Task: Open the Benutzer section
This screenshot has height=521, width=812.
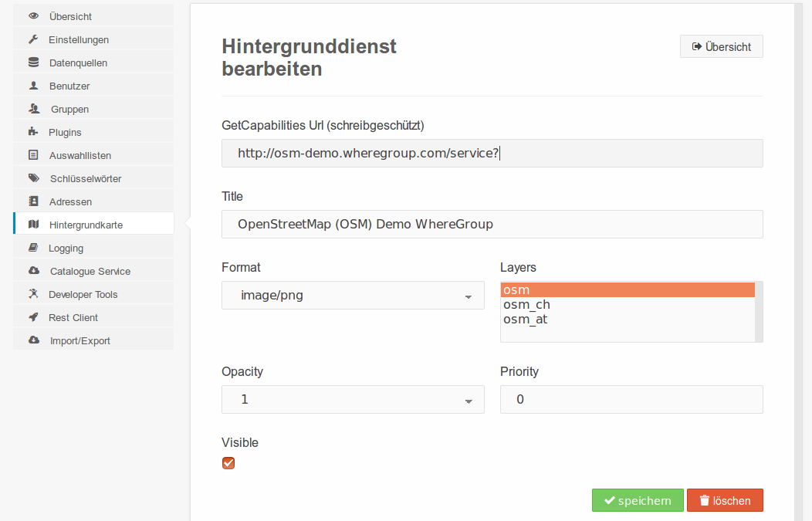Action: (x=93, y=86)
